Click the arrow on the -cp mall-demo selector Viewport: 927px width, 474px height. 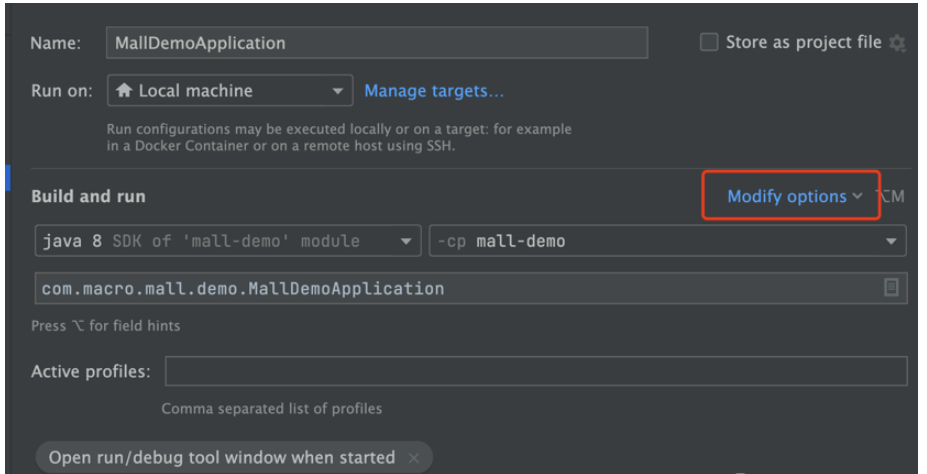(891, 241)
